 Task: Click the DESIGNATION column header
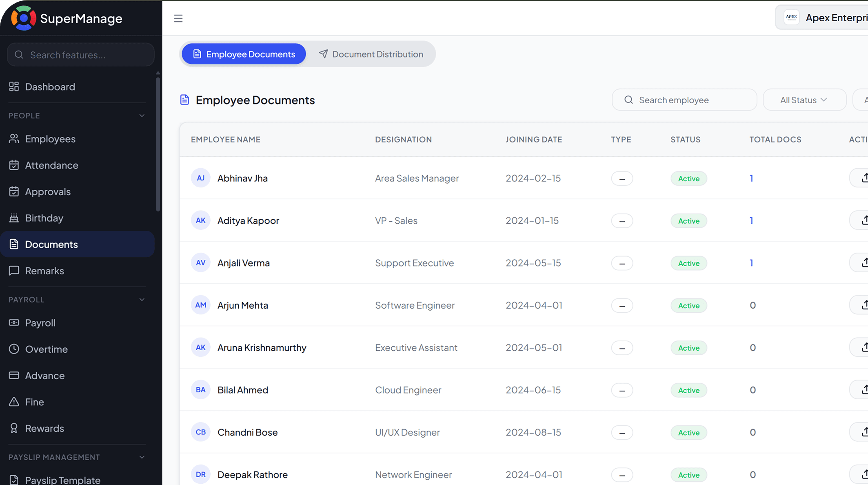pos(403,139)
